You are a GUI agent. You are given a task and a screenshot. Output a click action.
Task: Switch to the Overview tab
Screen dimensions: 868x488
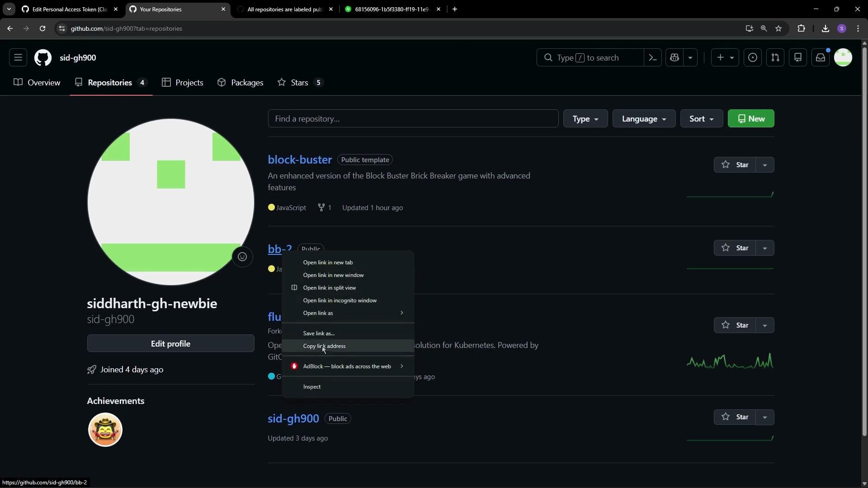(37, 82)
